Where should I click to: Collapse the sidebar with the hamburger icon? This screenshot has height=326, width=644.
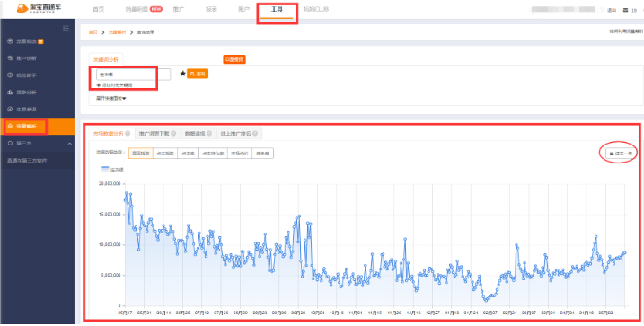(x=66, y=29)
